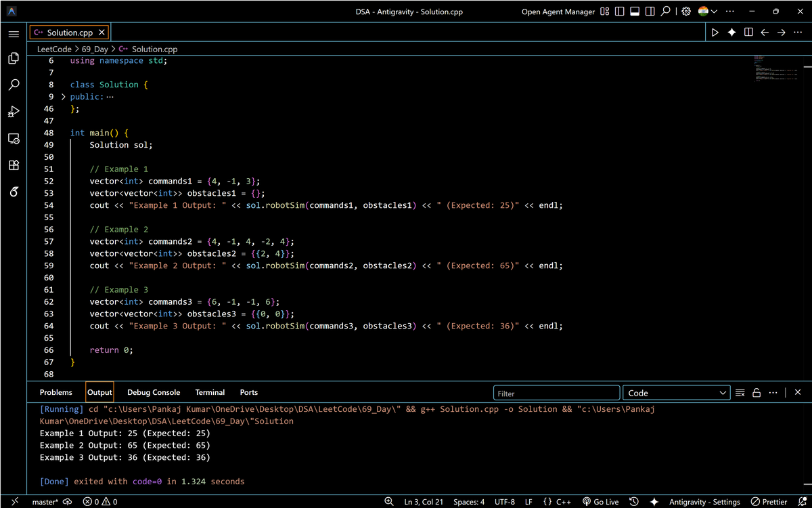Open editor more actions ellipsis

798,33
